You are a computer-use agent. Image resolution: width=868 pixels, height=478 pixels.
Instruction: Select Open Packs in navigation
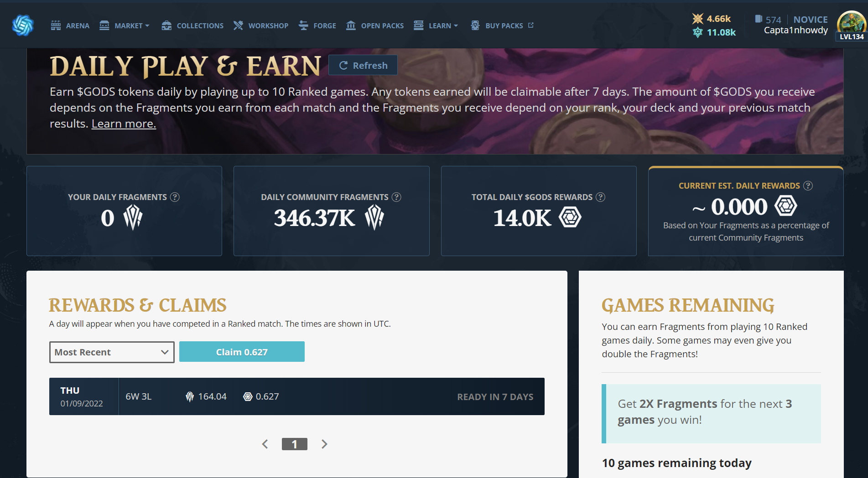coord(375,26)
